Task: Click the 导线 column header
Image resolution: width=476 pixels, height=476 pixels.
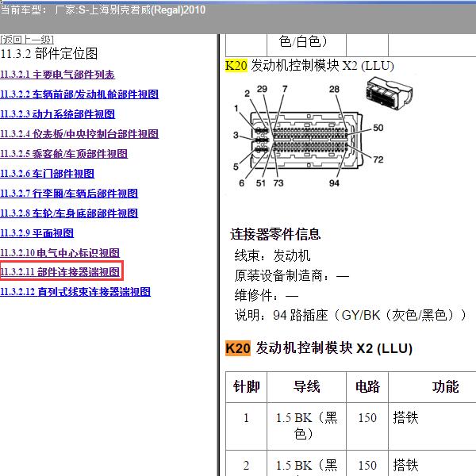Action: click(306, 387)
